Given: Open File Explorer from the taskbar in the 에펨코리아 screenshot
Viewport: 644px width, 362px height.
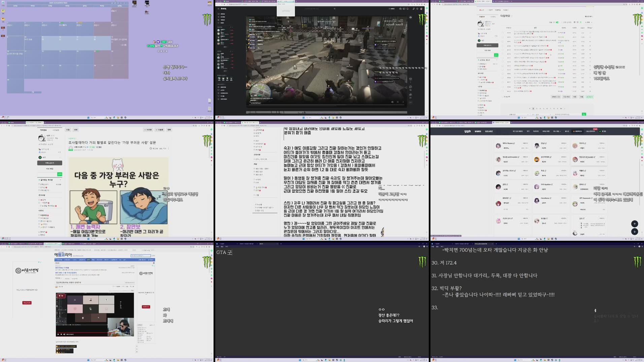Looking at the screenshot, I should (x=118, y=360).
